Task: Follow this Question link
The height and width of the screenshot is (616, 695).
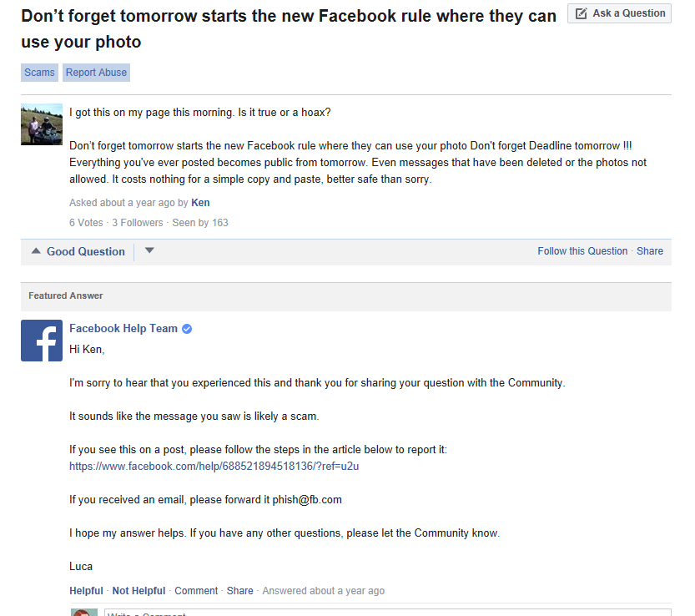Action: pyautogui.click(x=582, y=251)
